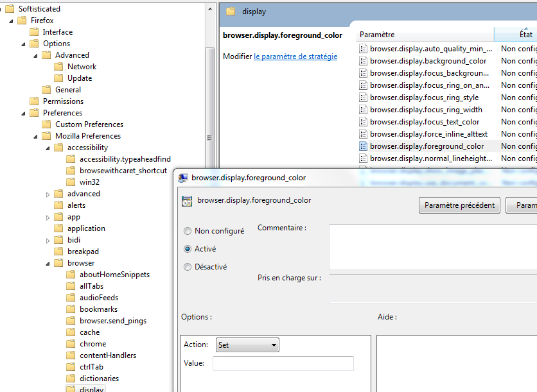Select browser.send_pings tree item
The height and width of the screenshot is (392, 537).
(113, 321)
